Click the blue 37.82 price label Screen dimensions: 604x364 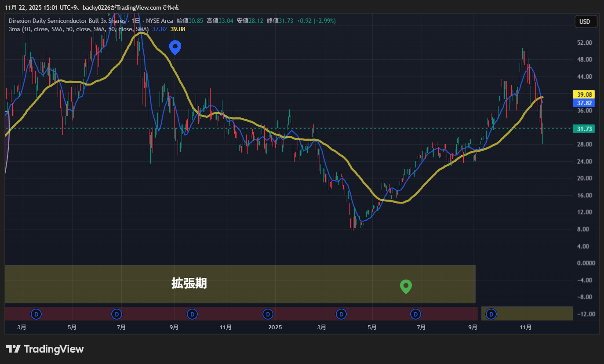(x=584, y=103)
